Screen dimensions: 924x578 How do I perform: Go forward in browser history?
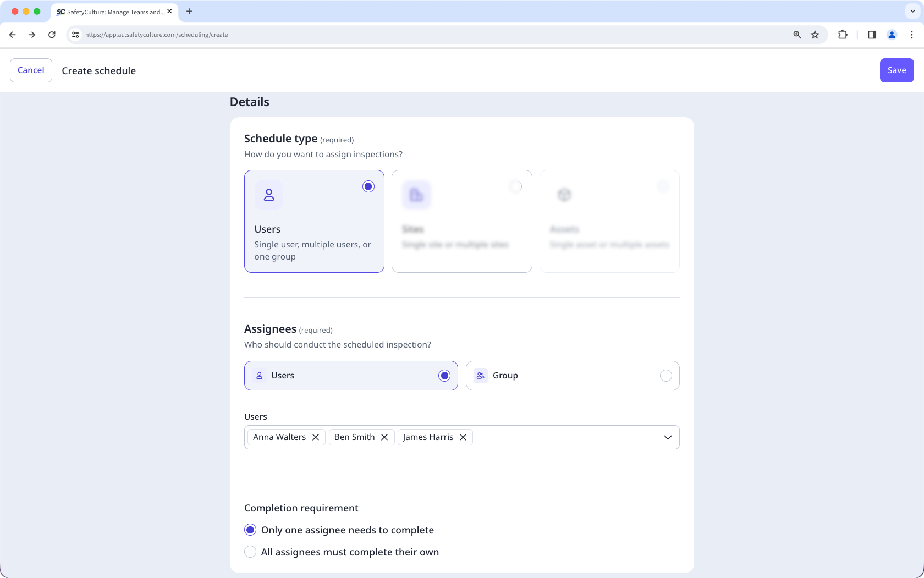click(x=32, y=35)
